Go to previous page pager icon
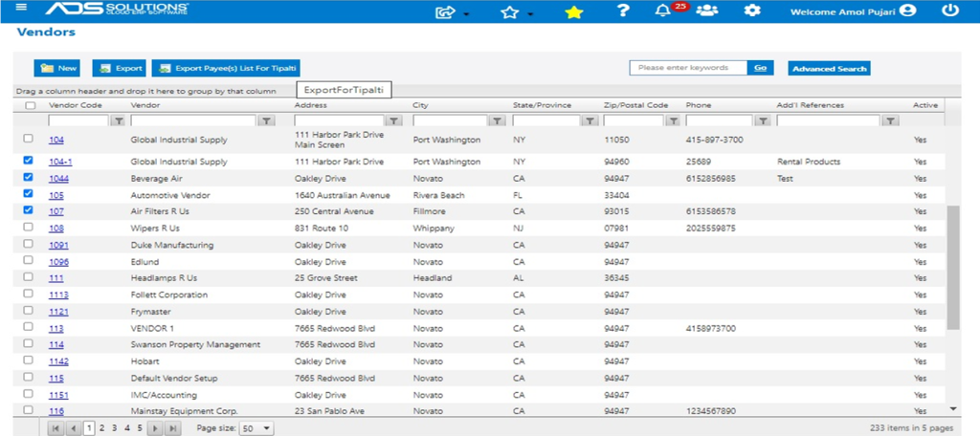980x436 pixels. click(x=73, y=428)
